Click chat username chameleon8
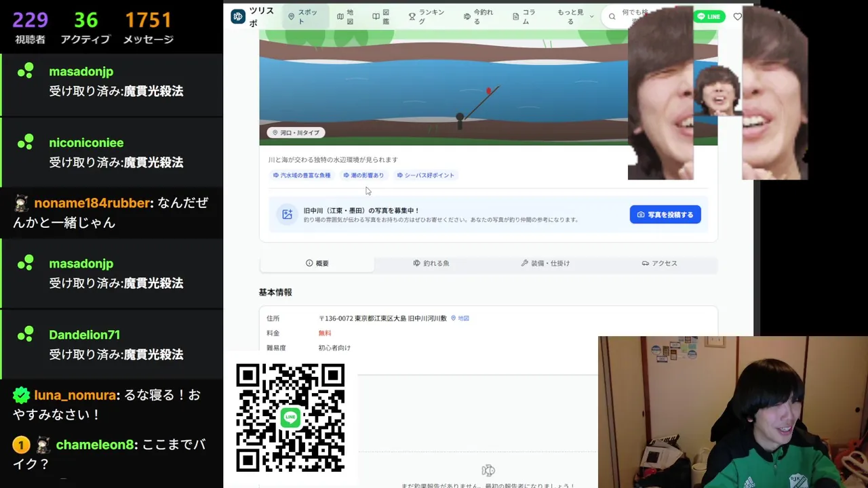868x488 pixels. (x=96, y=445)
